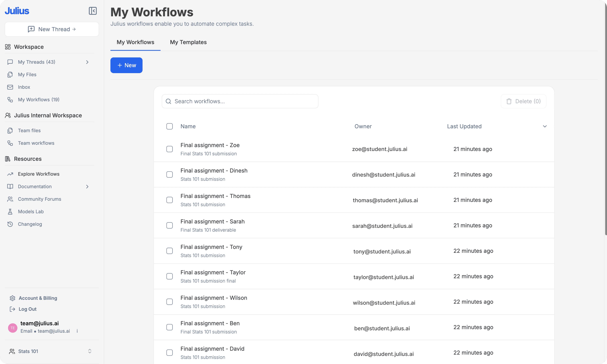Viewport: 607px width, 364px height.
Task: Click the Account & Billing gear icon
Action: [x=12, y=298]
